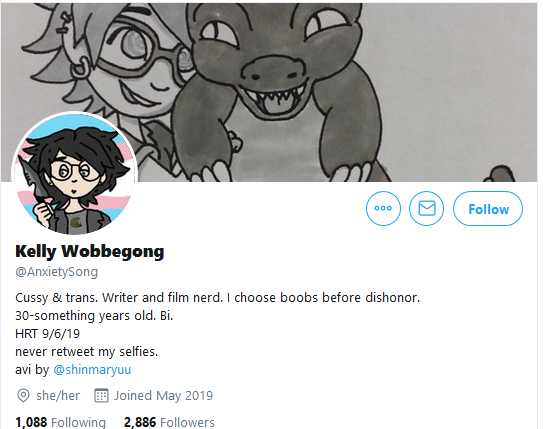View the 1,088 Following list
The image size is (543, 429).
click(x=61, y=422)
